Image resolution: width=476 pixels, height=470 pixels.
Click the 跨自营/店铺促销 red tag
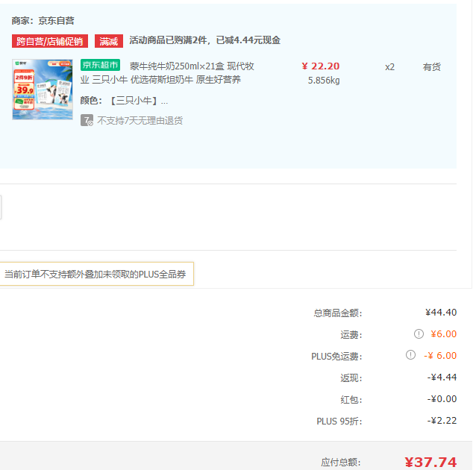pyautogui.click(x=50, y=41)
